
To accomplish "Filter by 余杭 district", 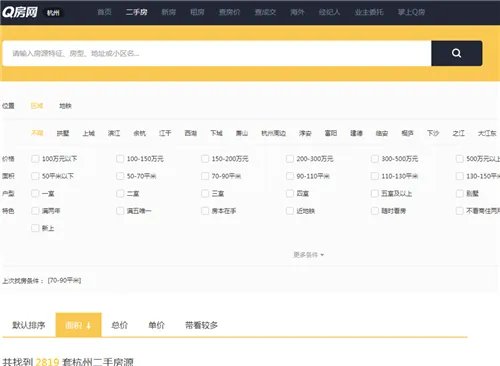I will click(x=140, y=133).
